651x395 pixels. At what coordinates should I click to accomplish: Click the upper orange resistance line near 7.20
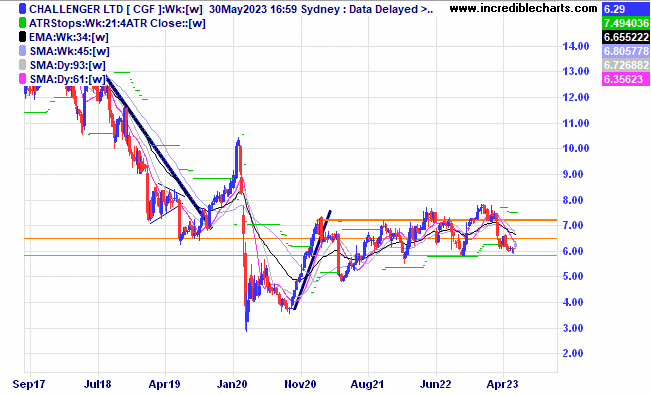coord(438,220)
